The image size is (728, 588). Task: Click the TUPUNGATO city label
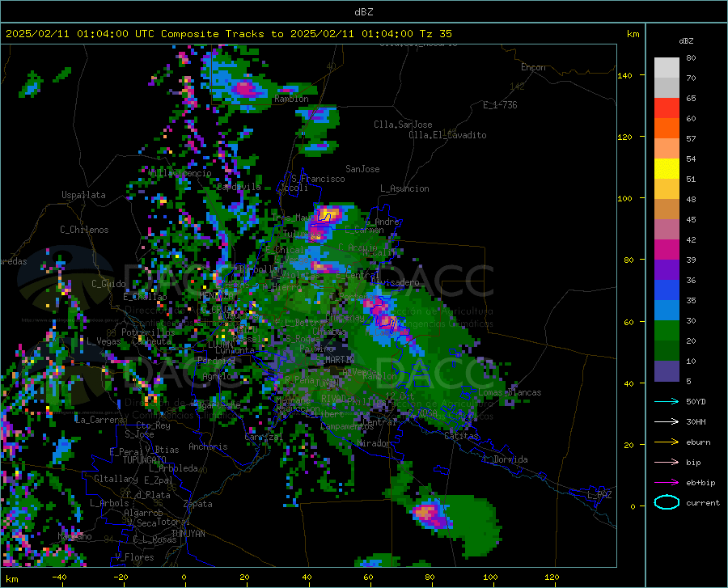145,460
